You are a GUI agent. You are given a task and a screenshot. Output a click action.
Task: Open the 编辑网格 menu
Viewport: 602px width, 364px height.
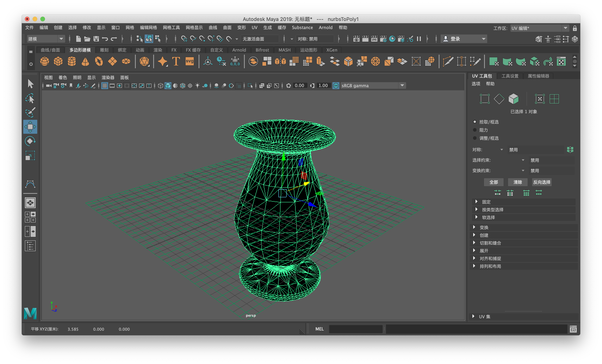click(x=148, y=28)
